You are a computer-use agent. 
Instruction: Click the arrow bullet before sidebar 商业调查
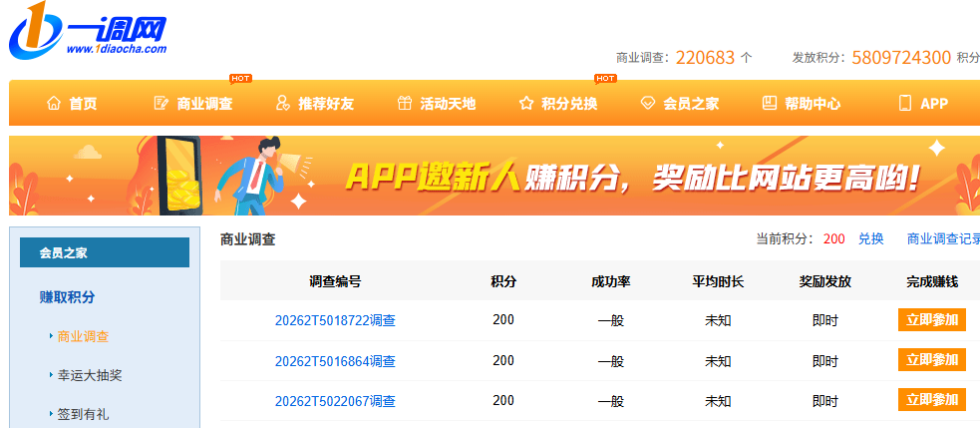[51, 336]
